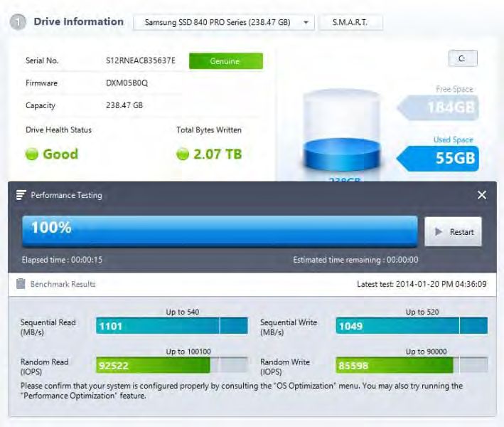The image size is (504, 427).
Task: Click the OS Optimization advice message
Action: click(242, 391)
